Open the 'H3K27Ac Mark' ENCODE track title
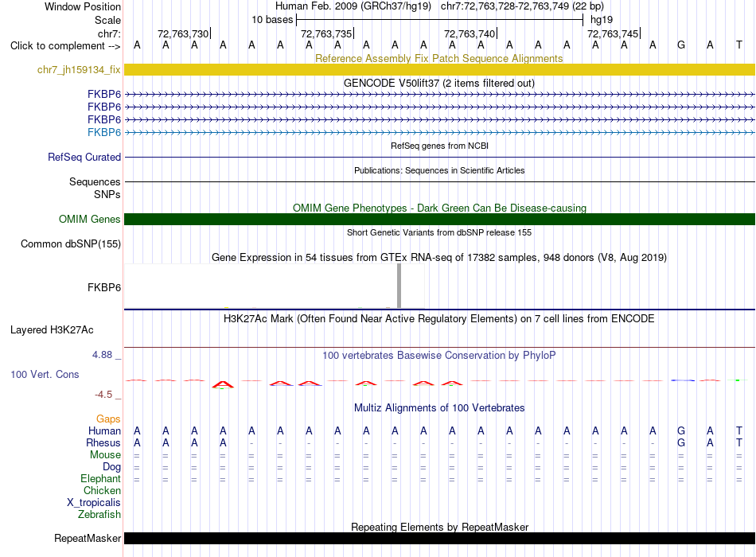The image size is (756, 557). point(439,319)
